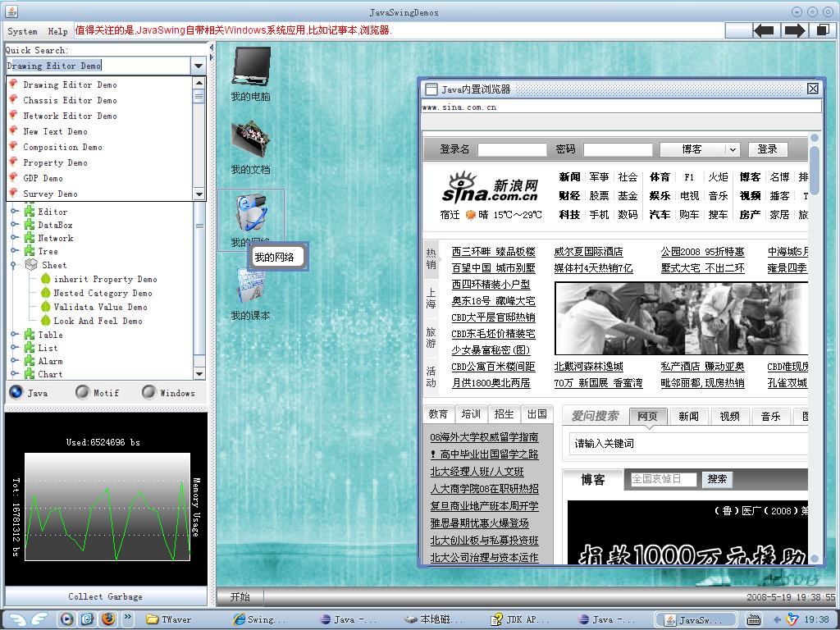The width and height of the screenshot is (840, 630).
Task: Click the pin icon beside Drawing Editor Demo
Action: [x=14, y=84]
